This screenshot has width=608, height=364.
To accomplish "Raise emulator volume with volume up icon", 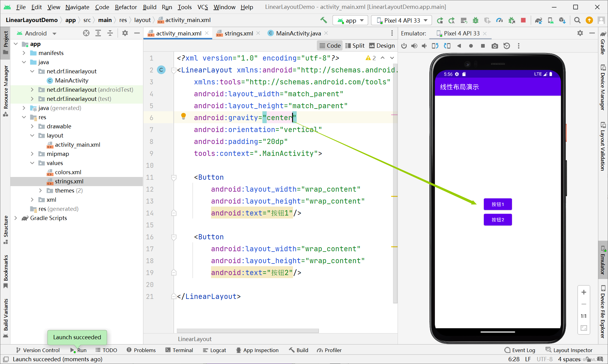I will (x=414, y=46).
